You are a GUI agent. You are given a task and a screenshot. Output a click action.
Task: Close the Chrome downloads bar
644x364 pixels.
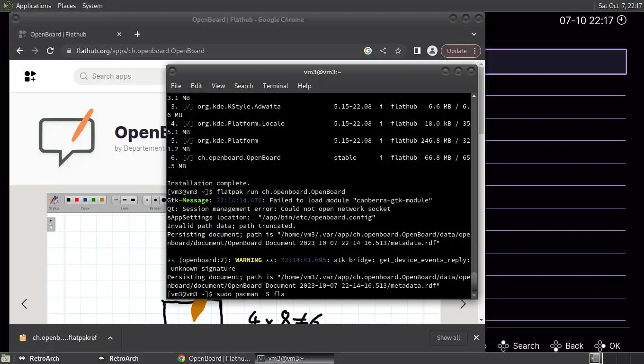[x=476, y=337]
